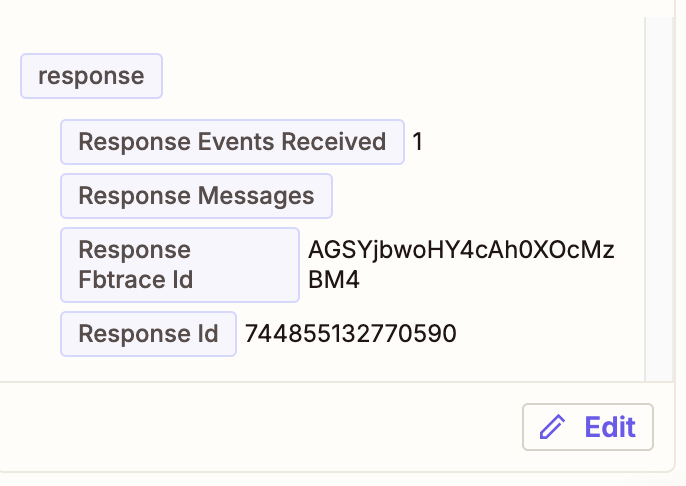Select the Response Messages field label
Image resolution: width=686 pixels, height=486 pixels.
tap(196, 195)
